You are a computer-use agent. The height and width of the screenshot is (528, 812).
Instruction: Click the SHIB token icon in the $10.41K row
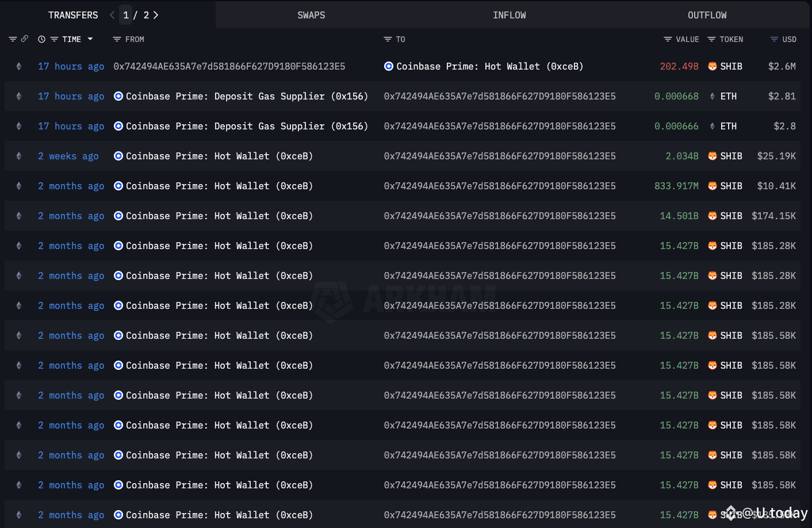click(713, 186)
